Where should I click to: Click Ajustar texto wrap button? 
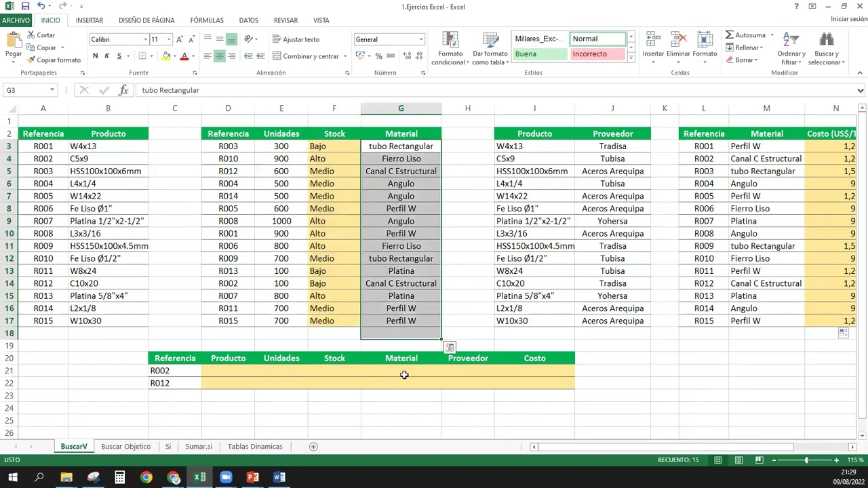(x=296, y=39)
